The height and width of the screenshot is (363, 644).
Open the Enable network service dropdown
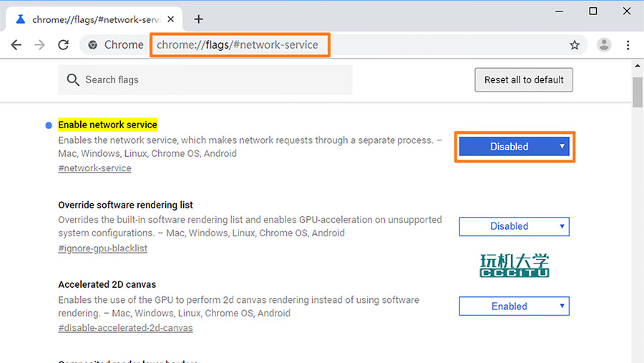[514, 147]
